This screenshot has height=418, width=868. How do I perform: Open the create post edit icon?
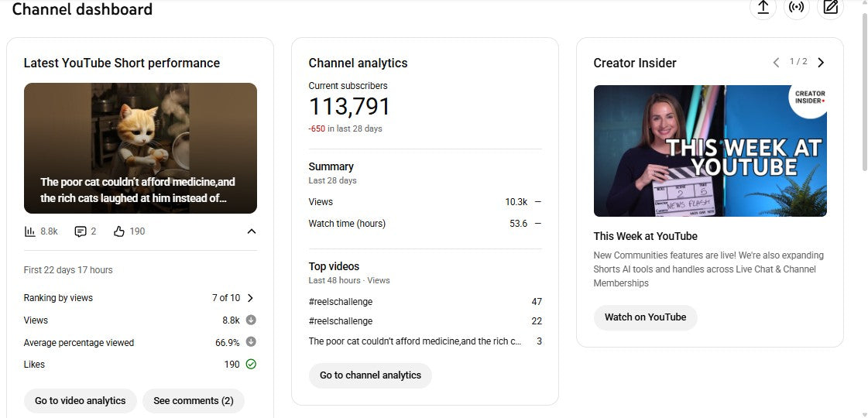coord(831,7)
